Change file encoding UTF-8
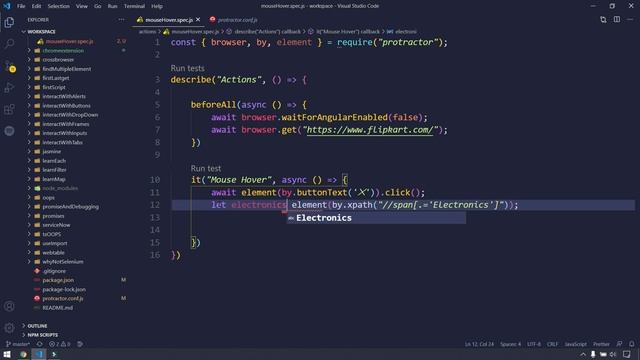Screen dimensions: 640x360 [x=533, y=344]
